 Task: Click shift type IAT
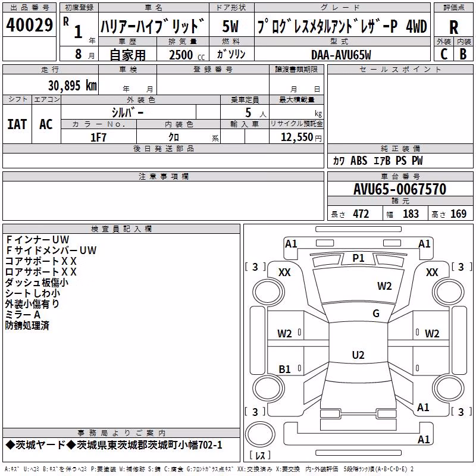[17, 124]
